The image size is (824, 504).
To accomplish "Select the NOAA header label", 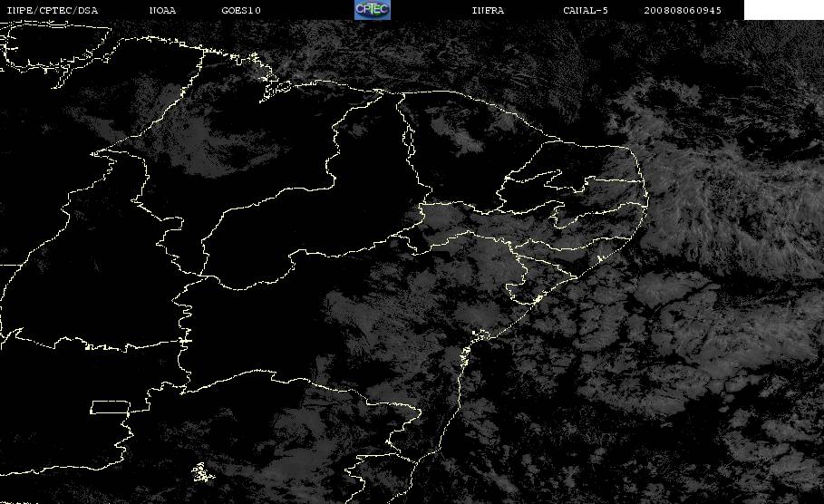I will 162,11.
